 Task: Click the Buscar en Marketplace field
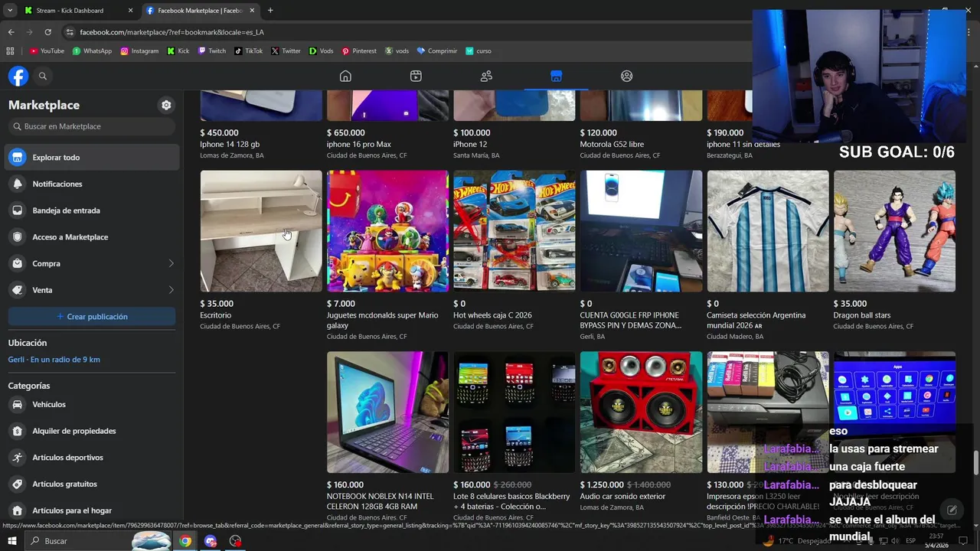pos(92,126)
